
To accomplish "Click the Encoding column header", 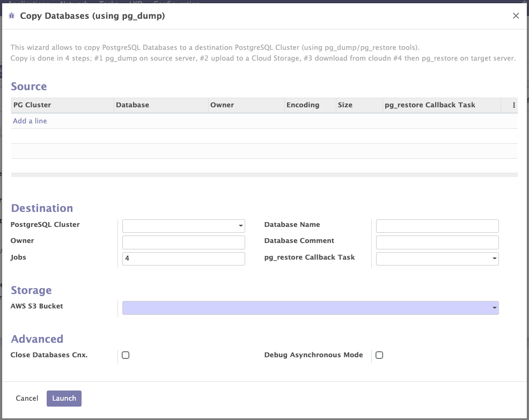I will tap(303, 105).
